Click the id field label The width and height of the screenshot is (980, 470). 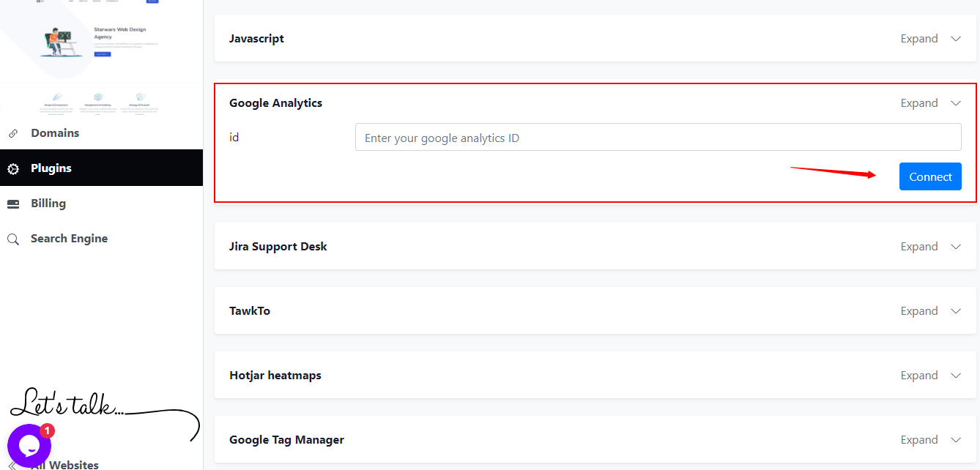(234, 137)
